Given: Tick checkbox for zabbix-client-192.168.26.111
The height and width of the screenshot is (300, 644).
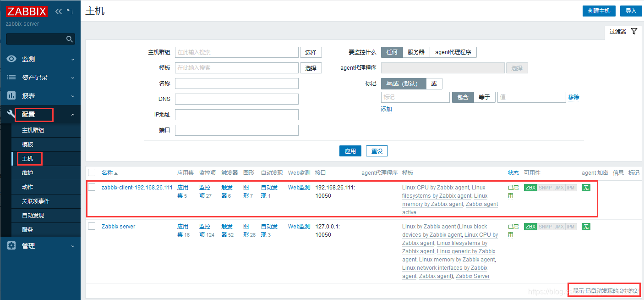Looking at the screenshot, I should coord(92,187).
